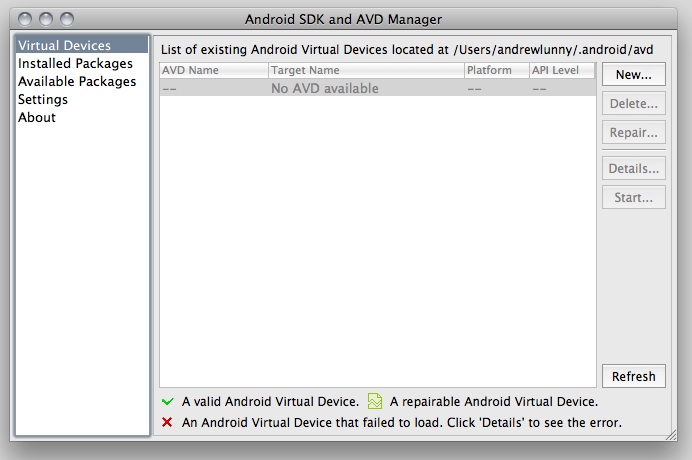Select the 'No AVD available' row
The image size is (692, 460).
(378, 88)
